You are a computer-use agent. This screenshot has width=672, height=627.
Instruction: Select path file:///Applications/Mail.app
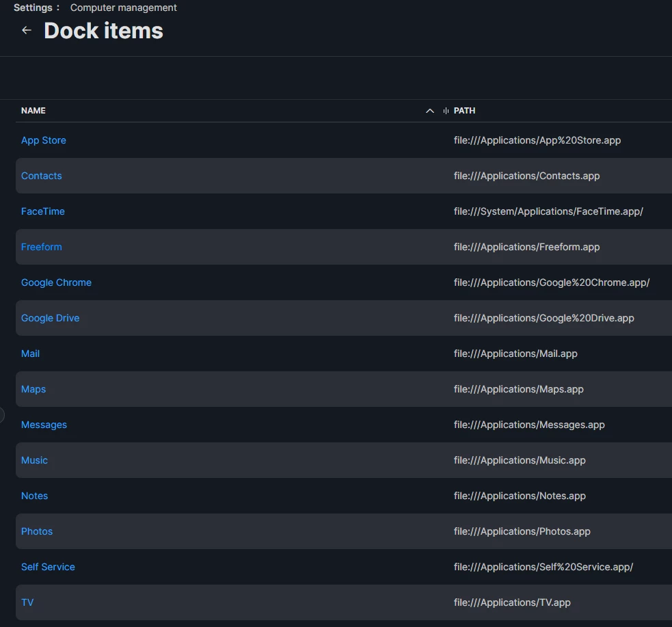pyautogui.click(x=515, y=353)
